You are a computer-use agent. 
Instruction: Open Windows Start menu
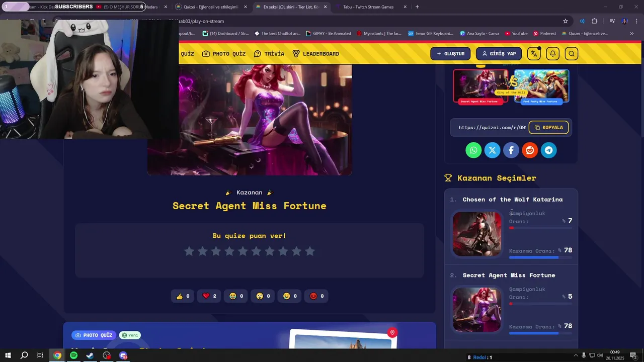pyautogui.click(x=8, y=355)
